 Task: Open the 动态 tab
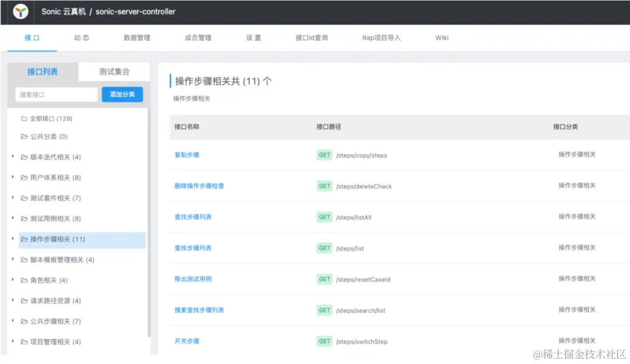tap(82, 38)
